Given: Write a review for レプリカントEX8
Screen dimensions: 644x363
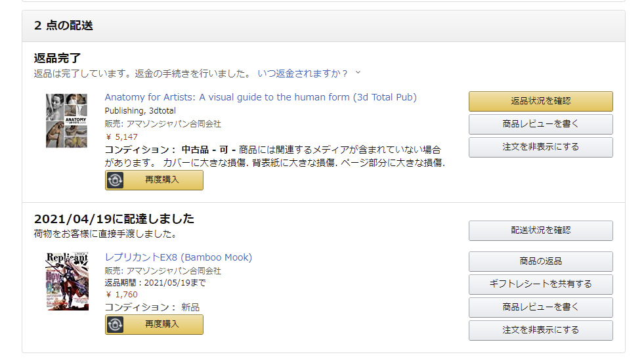Looking at the screenshot, I should (x=540, y=307).
